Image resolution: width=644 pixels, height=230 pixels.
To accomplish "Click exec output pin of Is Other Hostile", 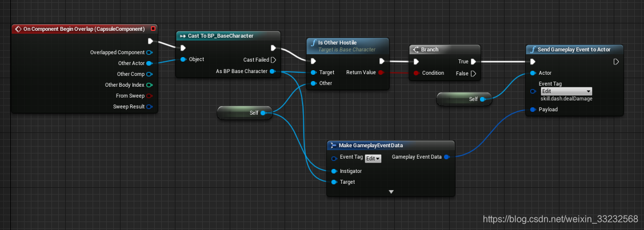I will point(382,62).
